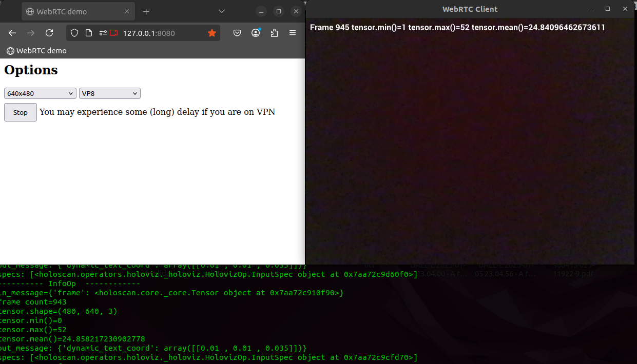Open the site permissions icon in address bar
The image size is (637, 364).
103,33
